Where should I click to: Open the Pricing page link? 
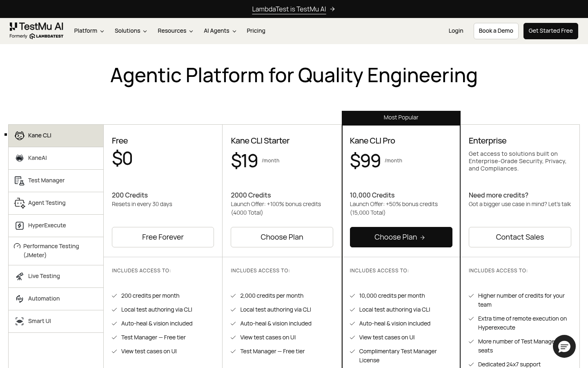(256, 31)
